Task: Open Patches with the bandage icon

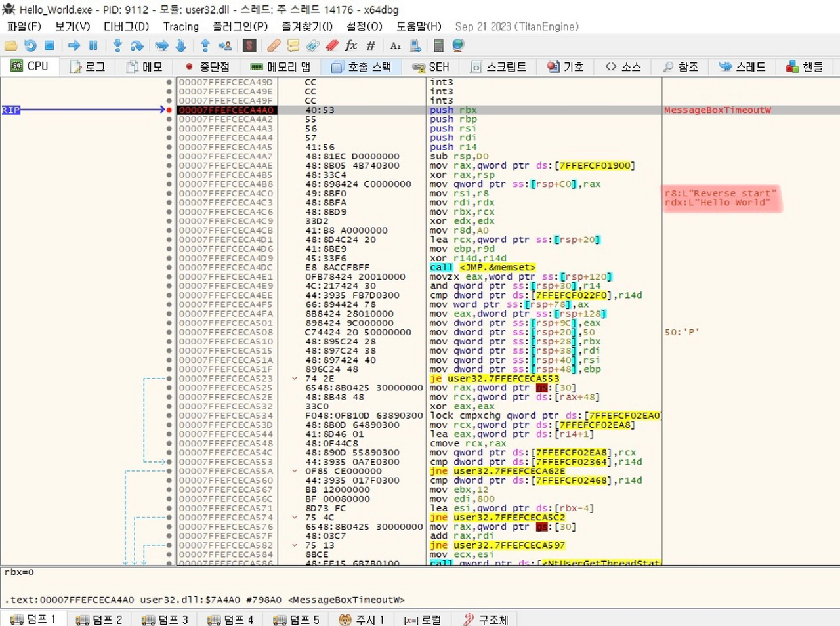Action: [274, 45]
